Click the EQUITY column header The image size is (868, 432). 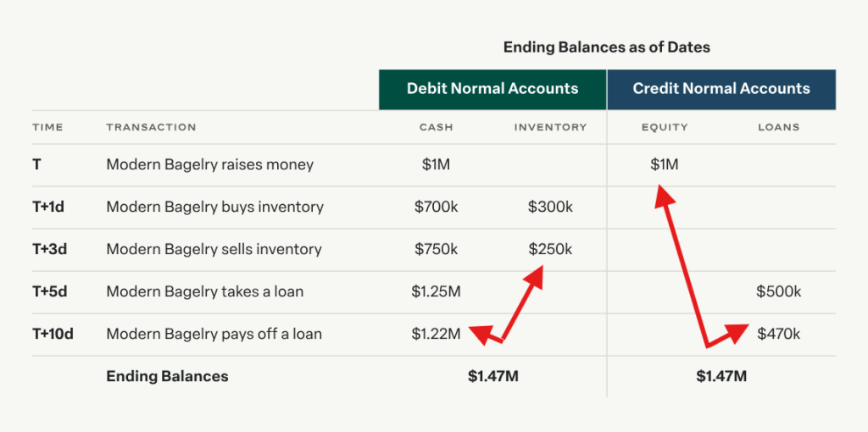tap(665, 127)
